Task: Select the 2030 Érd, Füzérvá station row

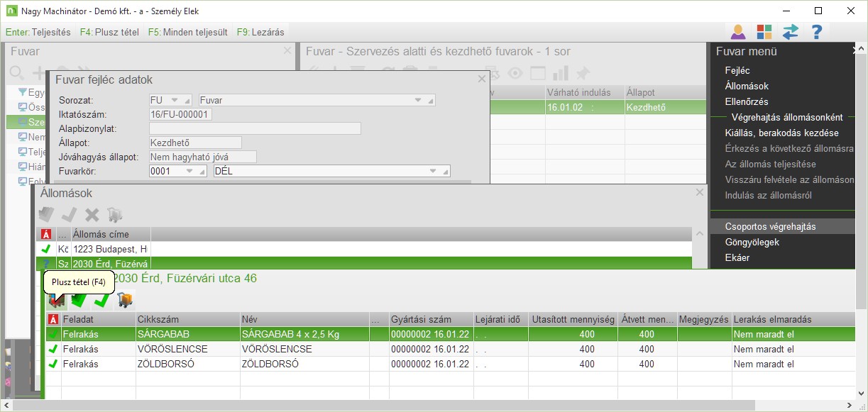Action: point(364,263)
